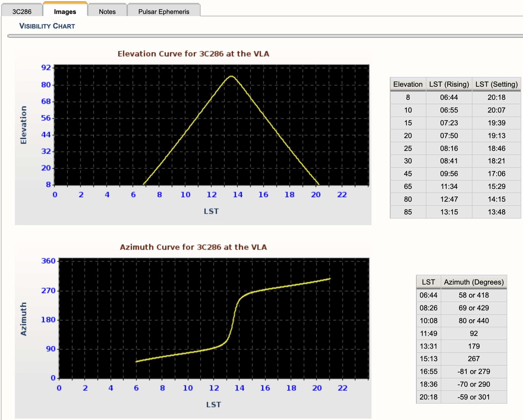Image resolution: width=523 pixels, height=420 pixels.
Task: Go to the Pulsar Ephemeris tab
Action: [x=163, y=12]
